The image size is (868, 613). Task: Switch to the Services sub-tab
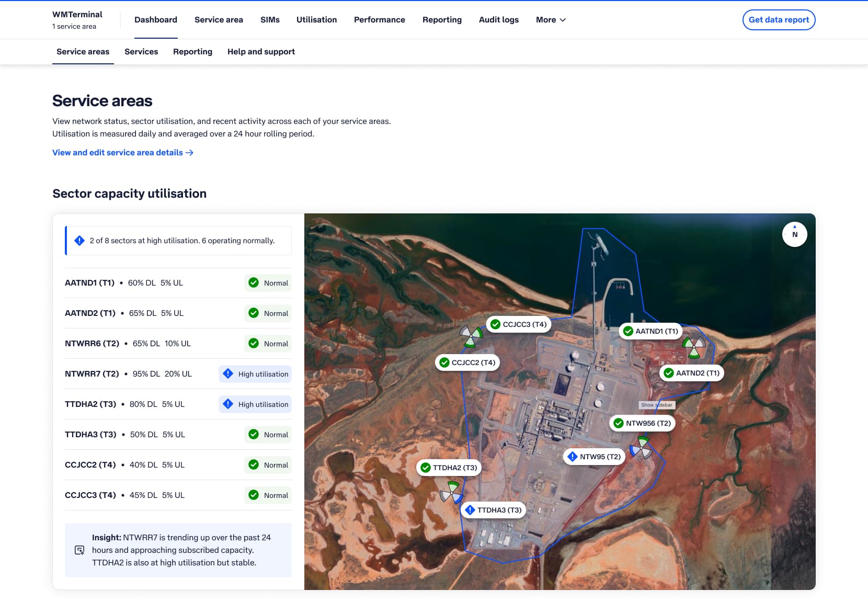141,52
